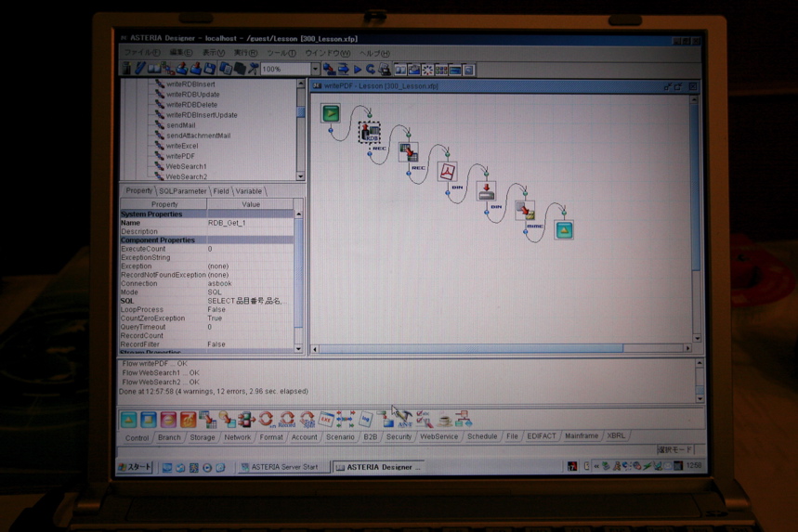Open the 実行(R) menu

click(x=245, y=53)
